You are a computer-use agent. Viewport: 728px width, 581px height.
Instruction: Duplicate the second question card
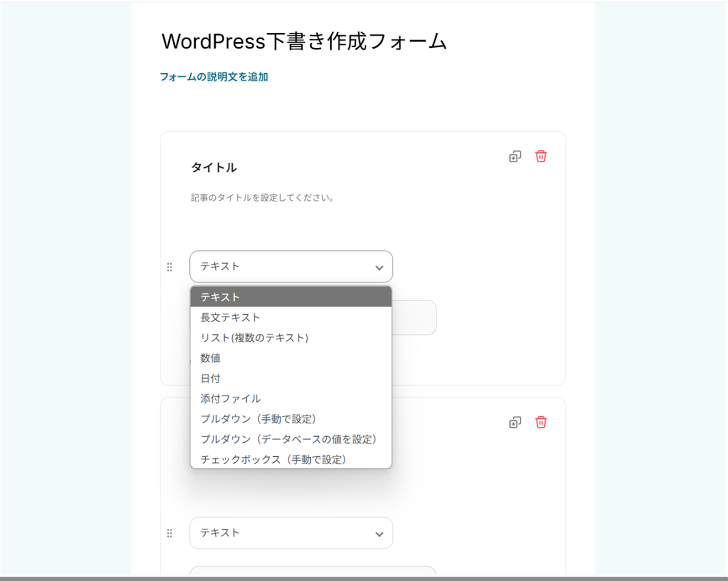click(x=515, y=422)
